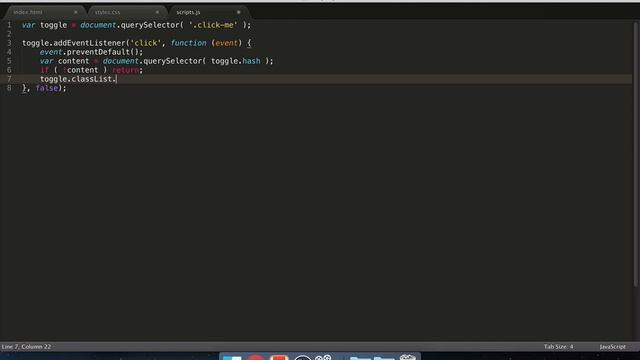Open the Tab Size: 4 indentation menu
This screenshot has width=640, height=360.
click(x=558, y=347)
